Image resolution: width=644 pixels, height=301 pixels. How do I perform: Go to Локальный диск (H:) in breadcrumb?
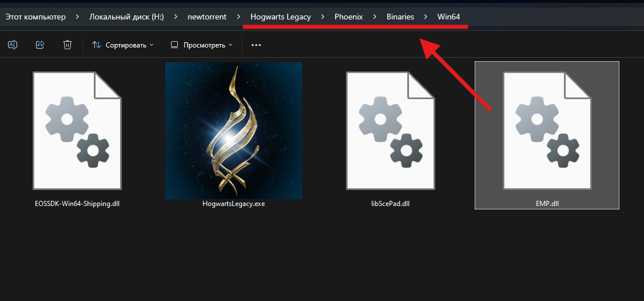tap(126, 17)
